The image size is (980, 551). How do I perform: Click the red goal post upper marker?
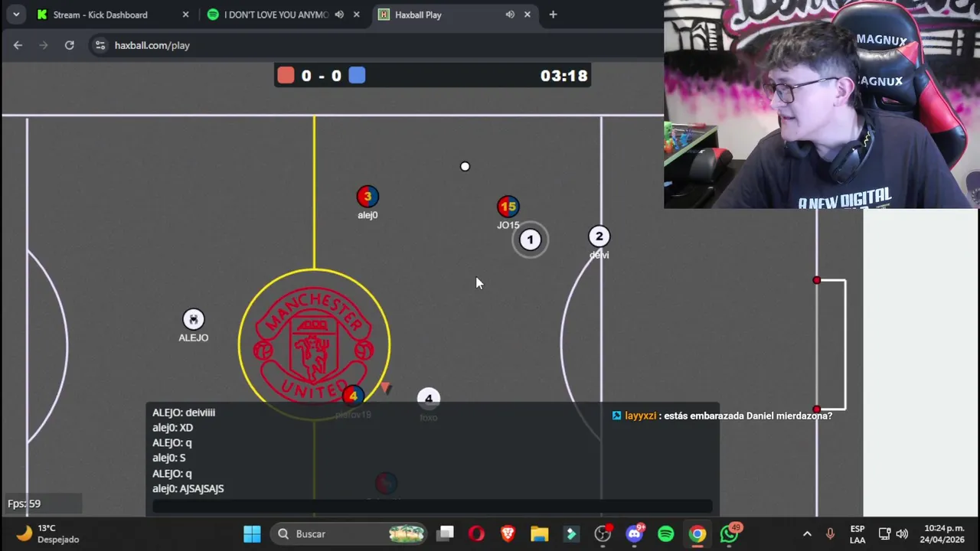(x=816, y=280)
